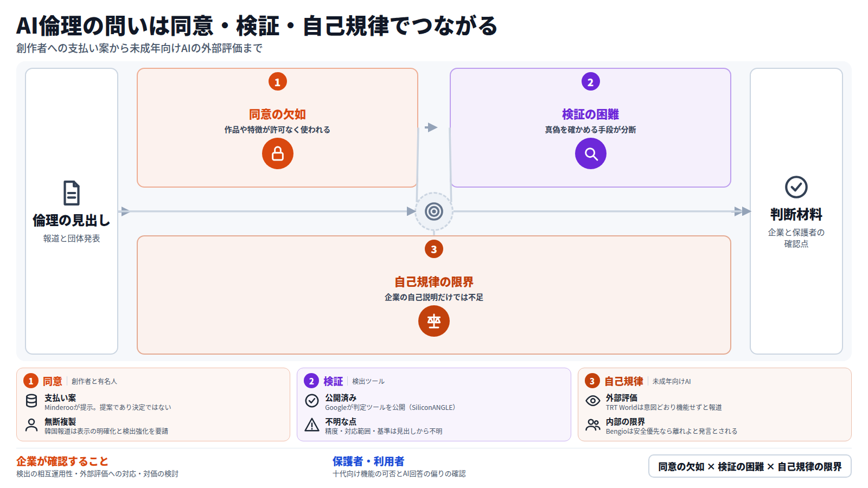Click the 倫理の見出し label
Viewport: 868px width, 488px height.
(x=72, y=220)
